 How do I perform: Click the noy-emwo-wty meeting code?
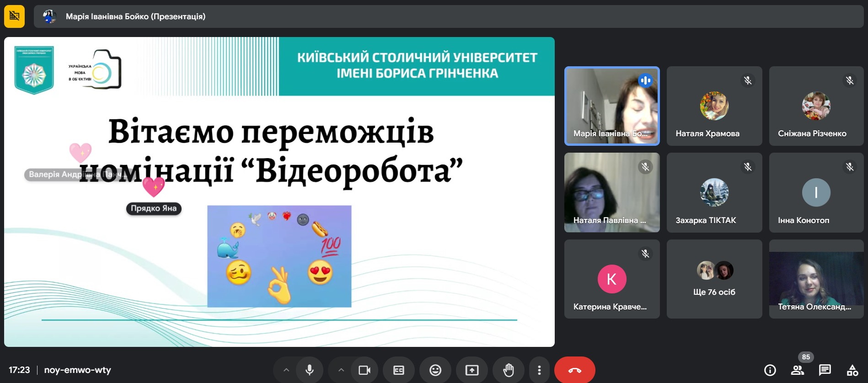tap(77, 370)
